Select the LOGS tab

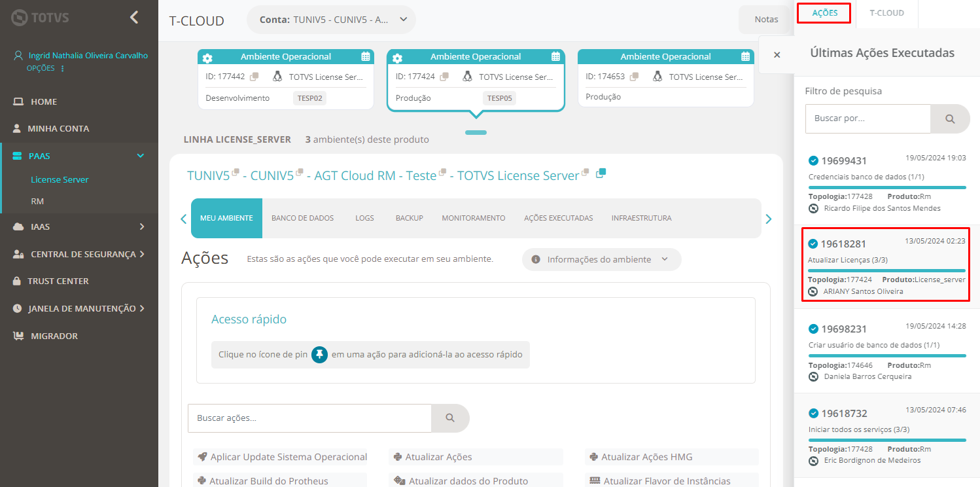[365, 218]
